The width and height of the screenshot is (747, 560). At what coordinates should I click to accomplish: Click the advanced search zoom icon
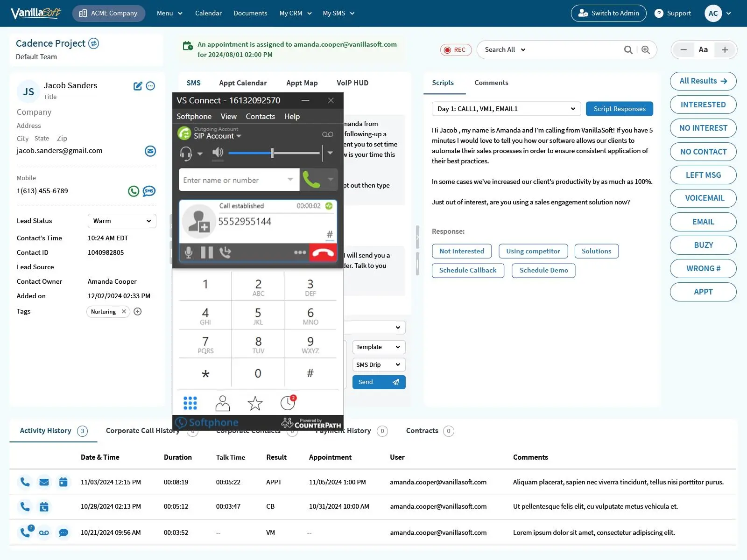pos(646,50)
